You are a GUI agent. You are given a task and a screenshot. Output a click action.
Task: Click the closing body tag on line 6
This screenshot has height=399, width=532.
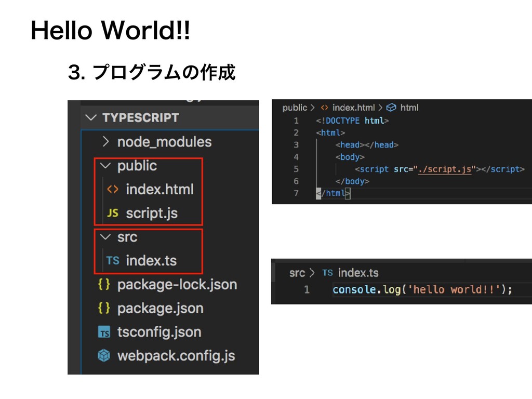(352, 181)
